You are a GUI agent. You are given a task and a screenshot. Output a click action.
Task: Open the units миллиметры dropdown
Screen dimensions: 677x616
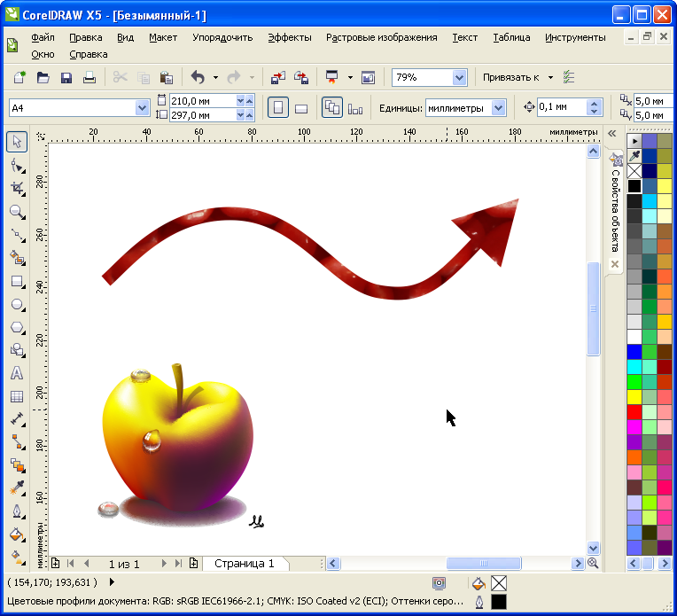[x=499, y=108]
